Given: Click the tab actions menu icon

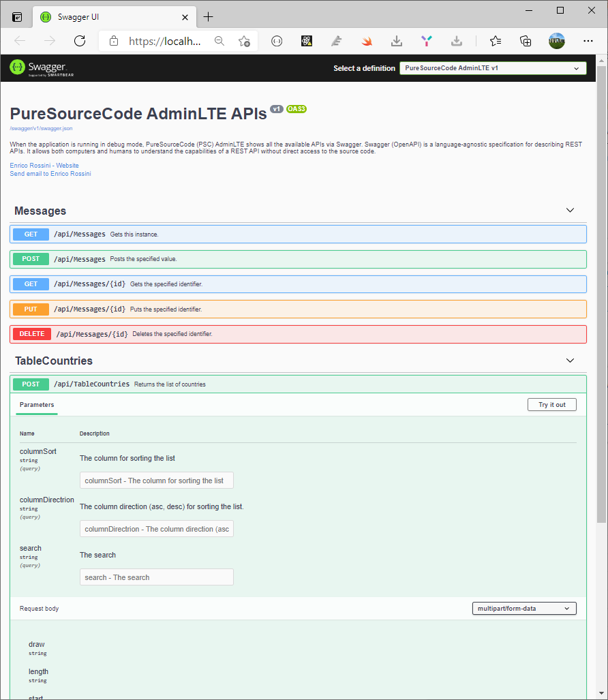Looking at the screenshot, I should [17, 17].
